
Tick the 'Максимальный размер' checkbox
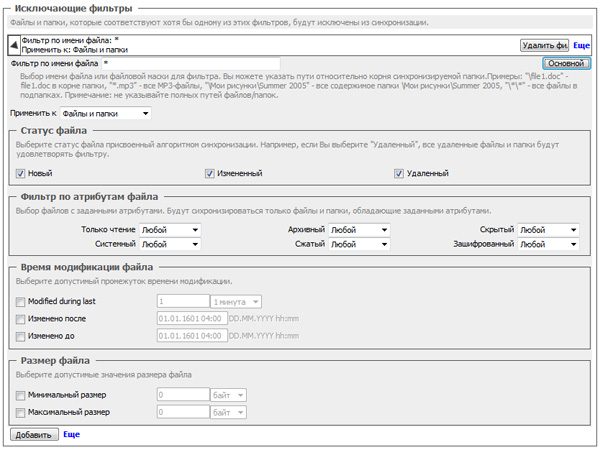tap(21, 411)
